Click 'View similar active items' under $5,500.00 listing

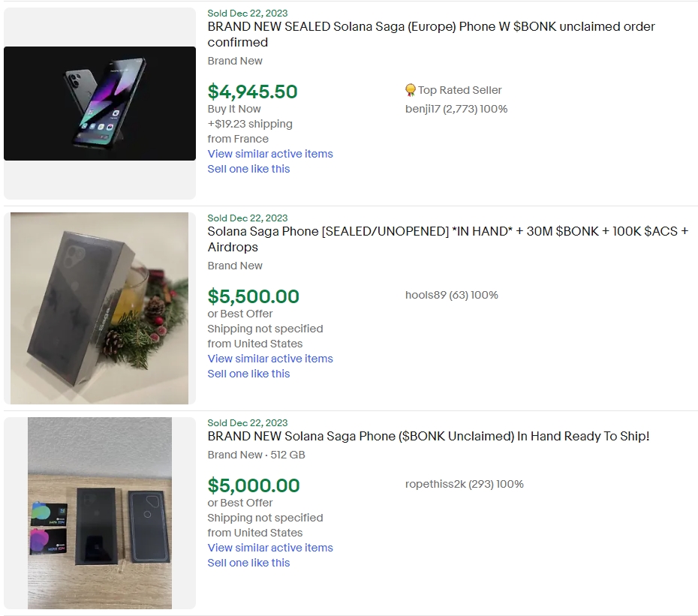pyautogui.click(x=270, y=359)
